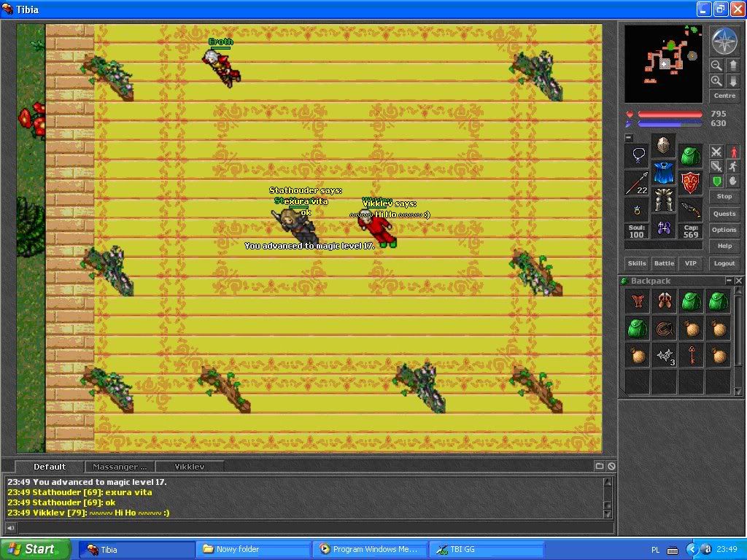Enable balanced fighting mode with sword and shield
This screenshot has width=747, height=560.
coord(716,166)
